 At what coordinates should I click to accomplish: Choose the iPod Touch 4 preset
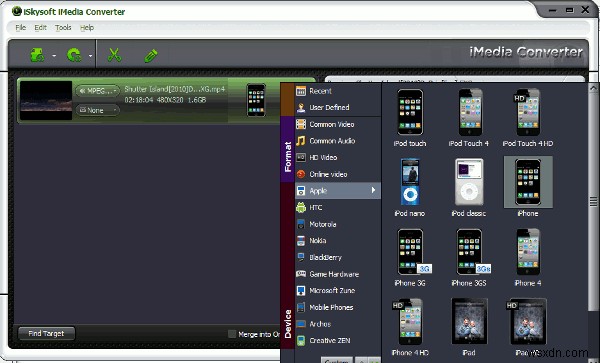pyautogui.click(x=469, y=118)
